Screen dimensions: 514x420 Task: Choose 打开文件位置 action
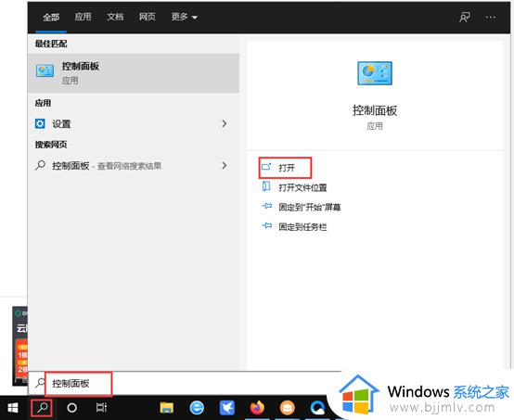click(302, 187)
